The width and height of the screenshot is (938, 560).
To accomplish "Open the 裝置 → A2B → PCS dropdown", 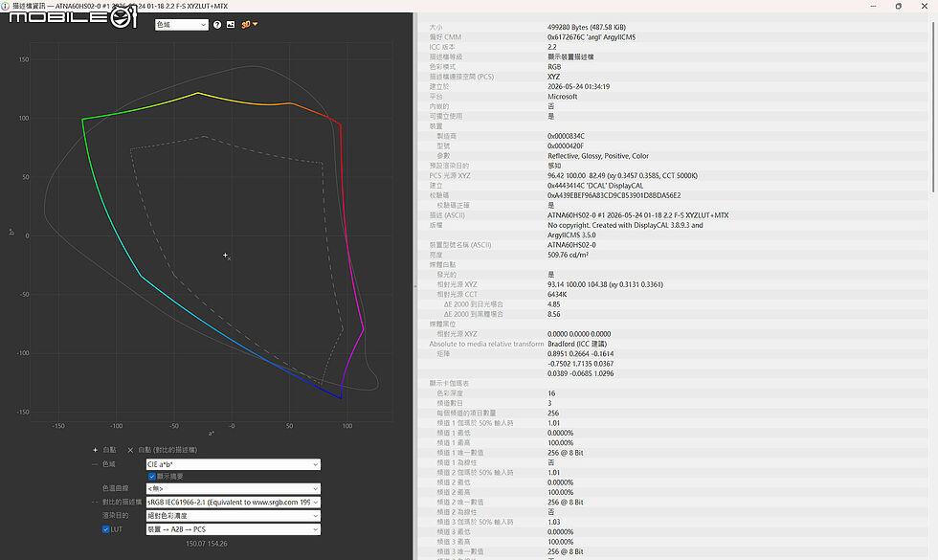I will coord(234,529).
